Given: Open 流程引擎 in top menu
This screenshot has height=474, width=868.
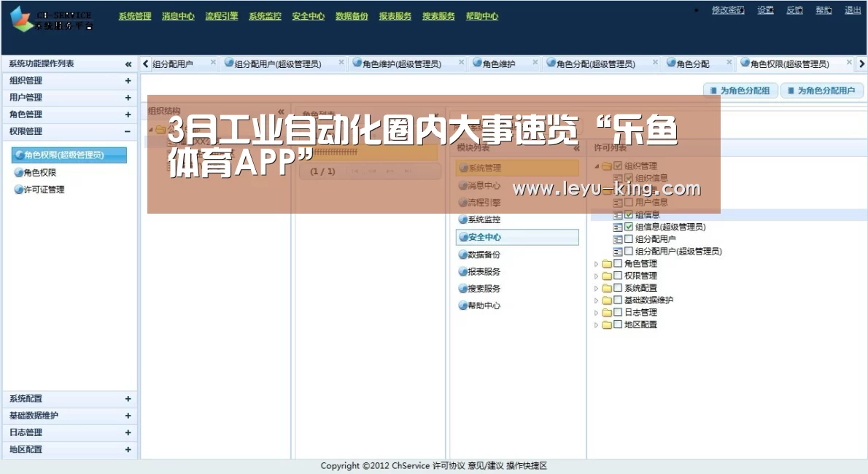Looking at the screenshot, I should 222,16.
